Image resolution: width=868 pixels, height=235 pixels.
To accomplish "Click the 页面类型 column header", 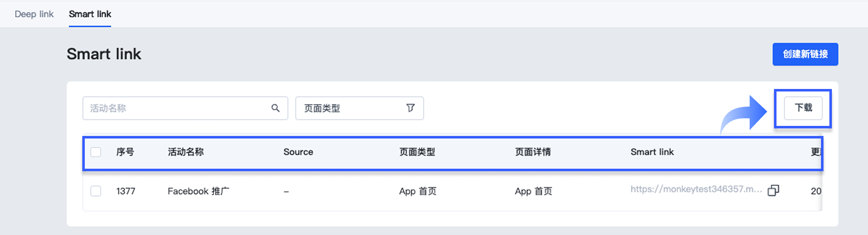I will [x=417, y=152].
